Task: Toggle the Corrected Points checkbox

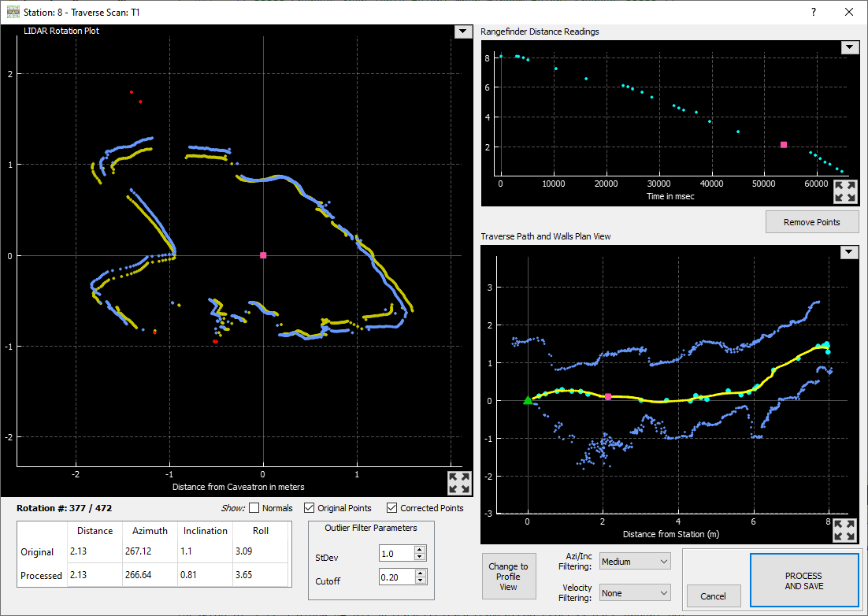Action: point(392,508)
